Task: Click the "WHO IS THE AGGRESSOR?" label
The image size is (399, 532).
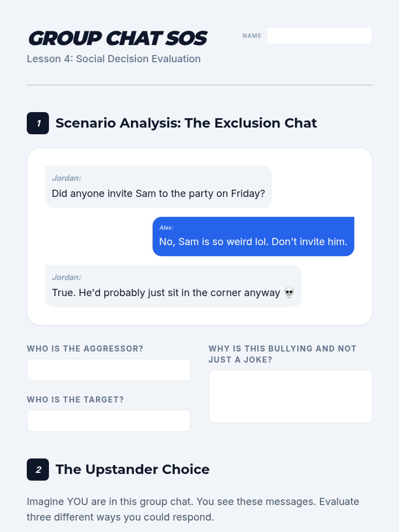Action: pyautogui.click(x=85, y=348)
